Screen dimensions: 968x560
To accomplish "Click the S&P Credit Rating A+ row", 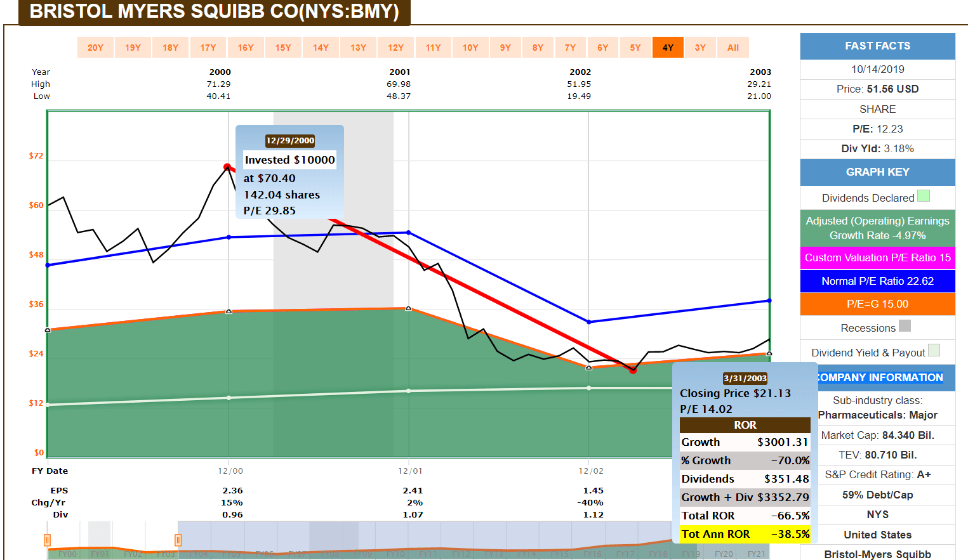I will click(x=878, y=474).
